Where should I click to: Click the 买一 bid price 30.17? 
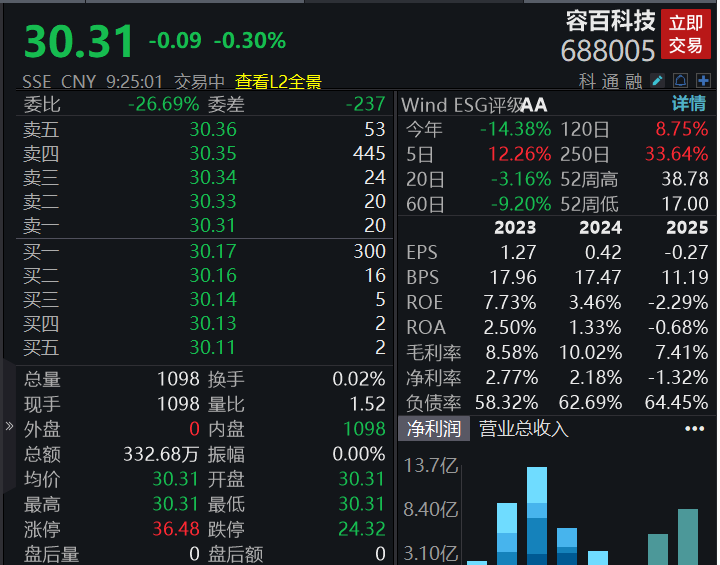coord(213,252)
